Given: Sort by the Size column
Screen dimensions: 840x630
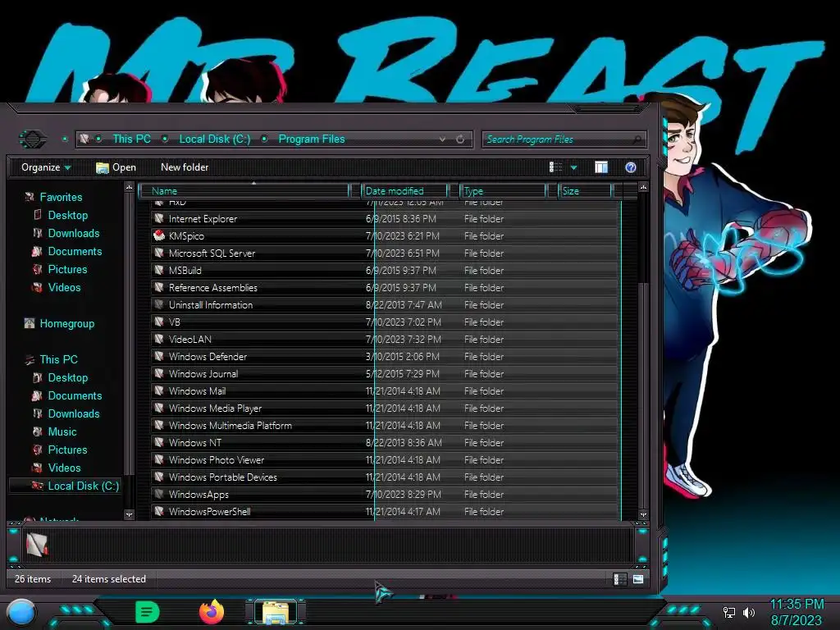Looking at the screenshot, I should point(585,190).
